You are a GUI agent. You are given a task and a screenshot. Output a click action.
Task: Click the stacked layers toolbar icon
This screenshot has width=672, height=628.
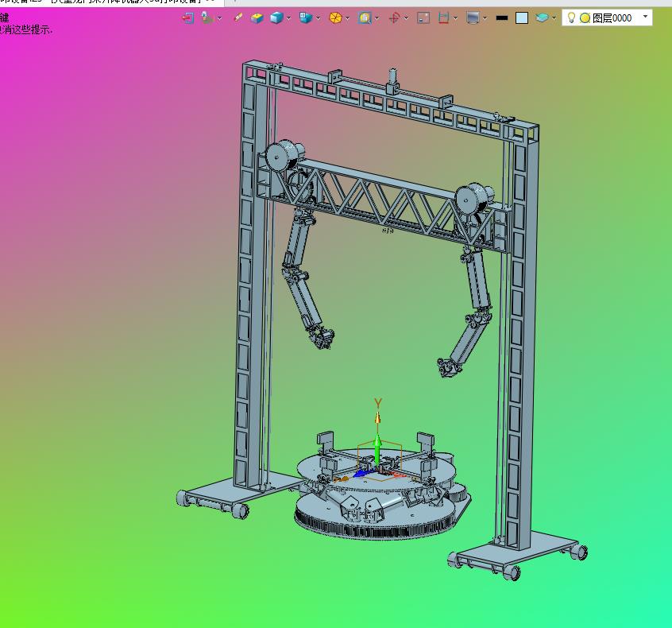[x=542, y=17]
